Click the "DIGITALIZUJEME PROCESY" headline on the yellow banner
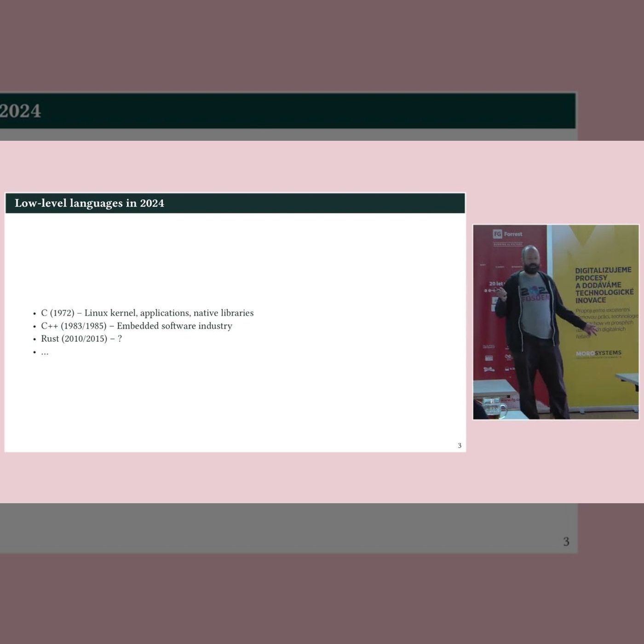Image resolution: width=644 pixels, height=644 pixels. point(604,285)
